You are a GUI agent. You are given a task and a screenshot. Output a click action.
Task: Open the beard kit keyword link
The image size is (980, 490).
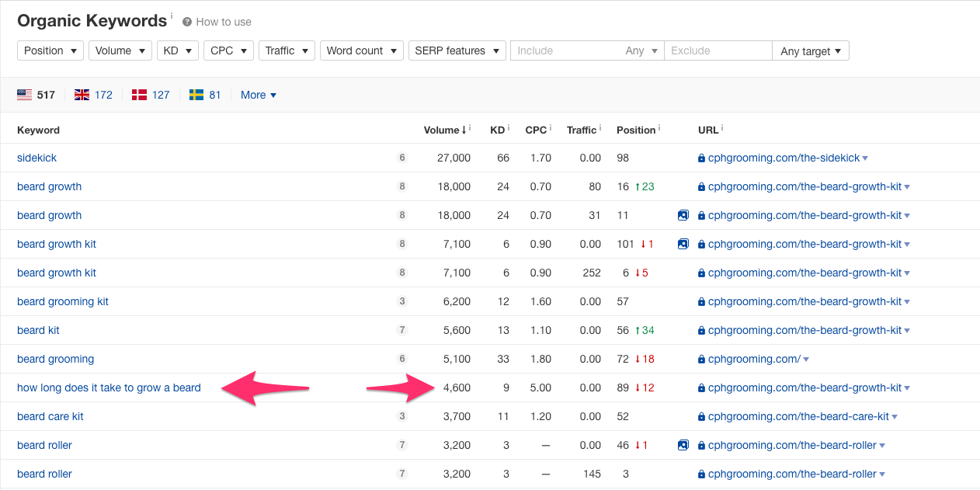(x=38, y=330)
